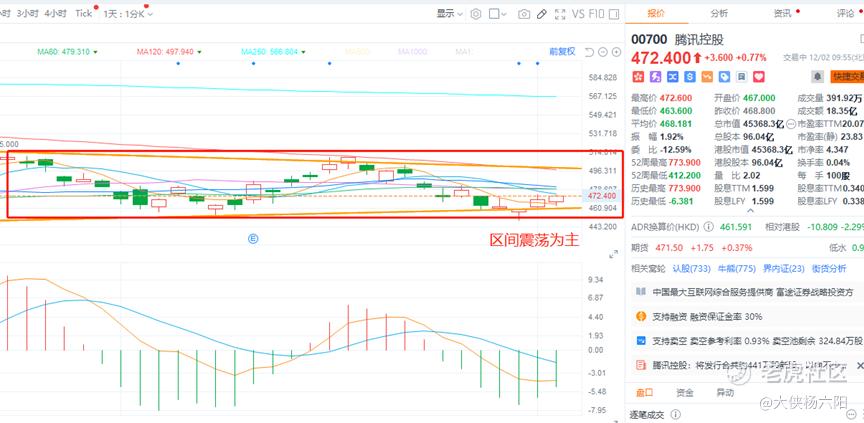Select the 异动 abnormal moves tab

pos(725,393)
